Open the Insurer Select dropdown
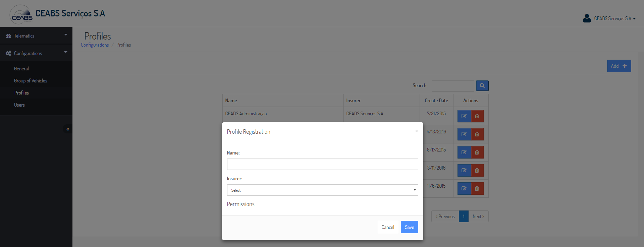The height and width of the screenshot is (247, 644). click(322, 190)
